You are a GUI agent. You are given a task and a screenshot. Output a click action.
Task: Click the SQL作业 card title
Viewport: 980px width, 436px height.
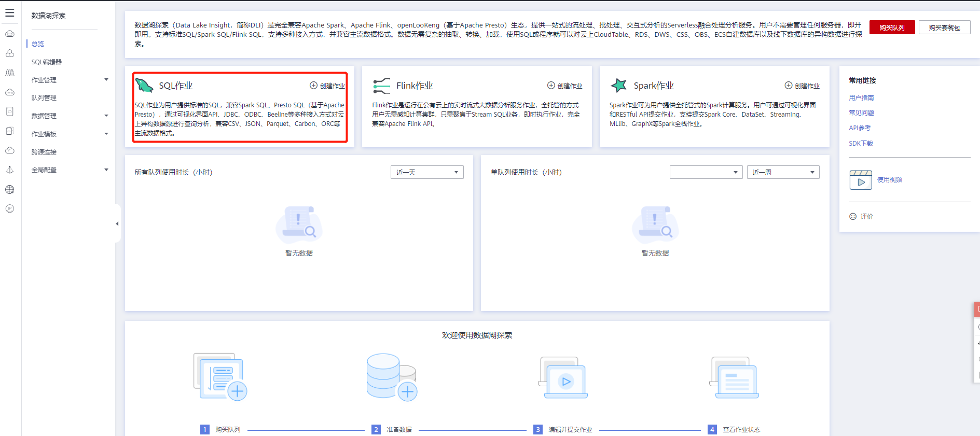(176, 86)
